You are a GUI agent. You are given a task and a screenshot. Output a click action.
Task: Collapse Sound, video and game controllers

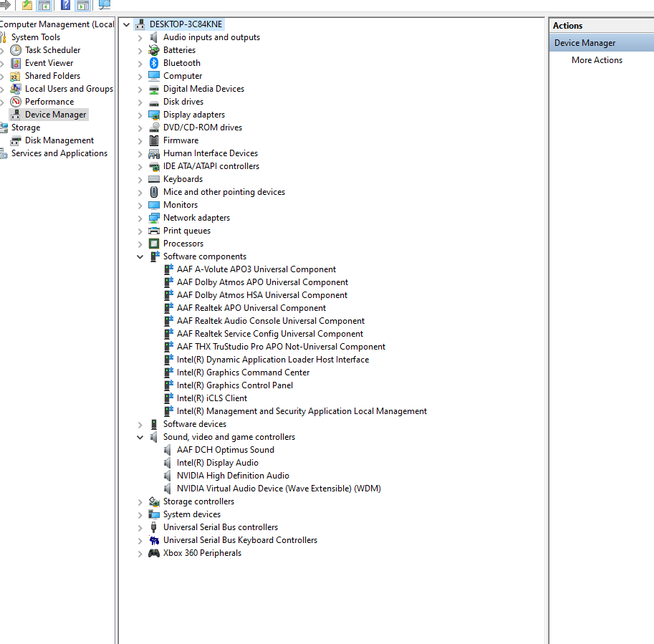pos(140,437)
